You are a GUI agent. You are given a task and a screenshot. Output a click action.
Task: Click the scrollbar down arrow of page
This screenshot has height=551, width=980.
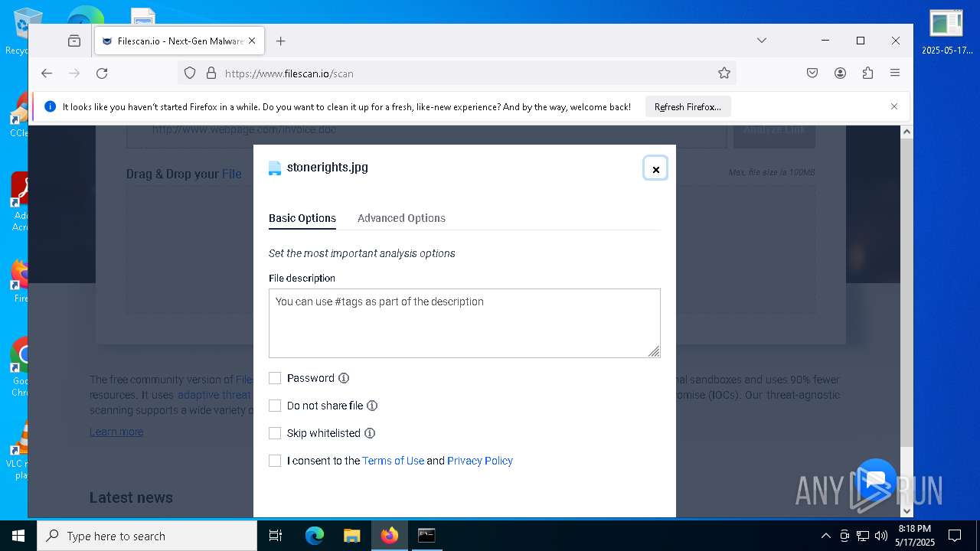(906, 511)
